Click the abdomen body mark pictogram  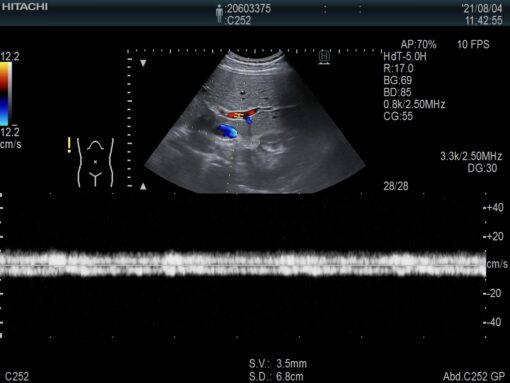click(x=95, y=162)
